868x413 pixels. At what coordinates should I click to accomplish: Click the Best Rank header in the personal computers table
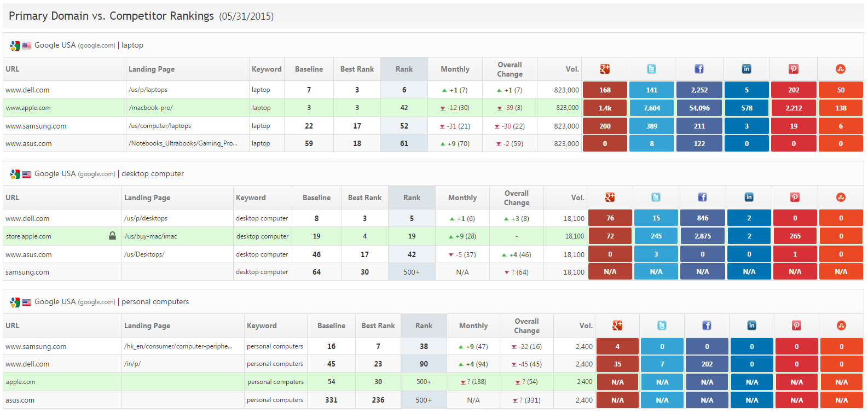point(378,326)
